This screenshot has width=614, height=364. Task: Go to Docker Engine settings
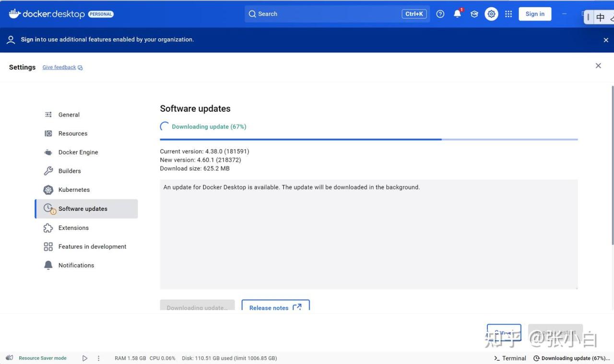[78, 152]
